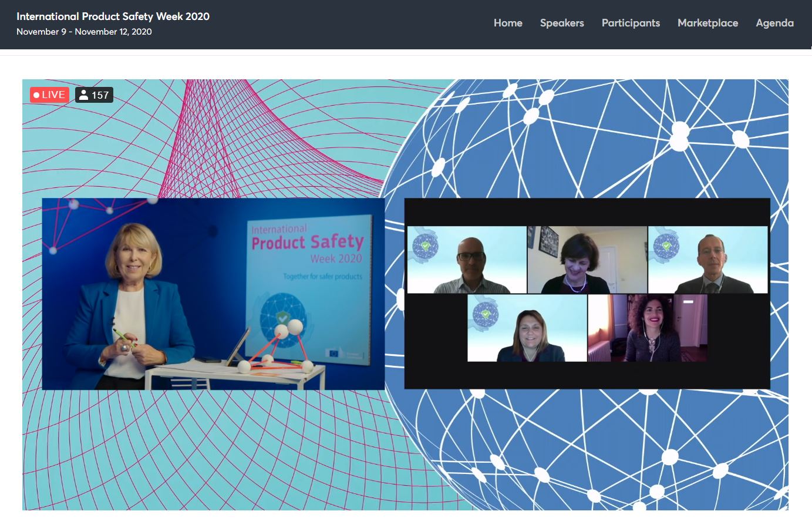This screenshot has height=528, width=812.
Task: Visit the Marketplace section
Action: pos(707,23)
